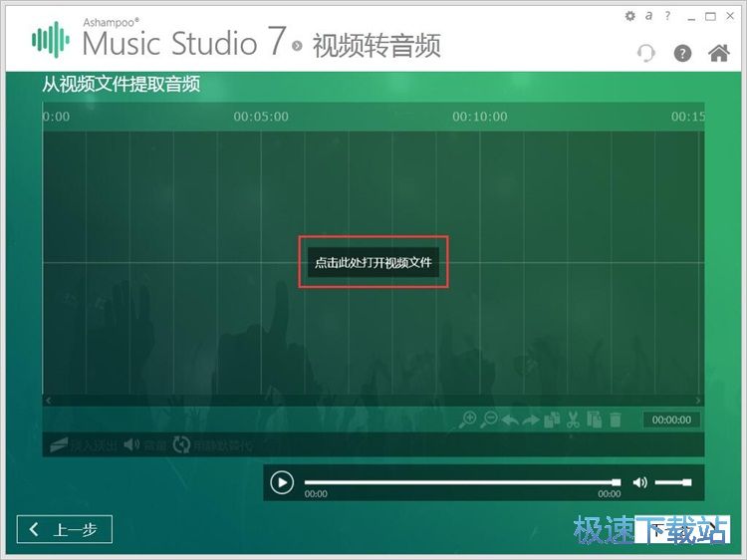Mute via the player speaker icon
The image size is (747, 560).
tap(639, 482)
